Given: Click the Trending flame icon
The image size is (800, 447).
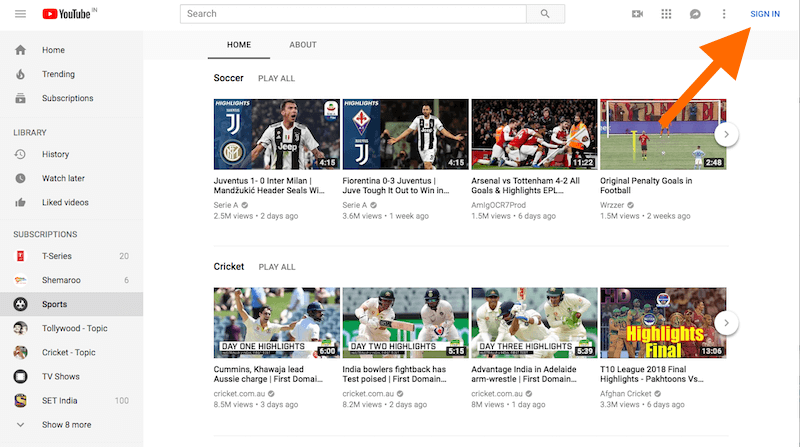Looking at the screenshot, I should [x=20, y=74].
